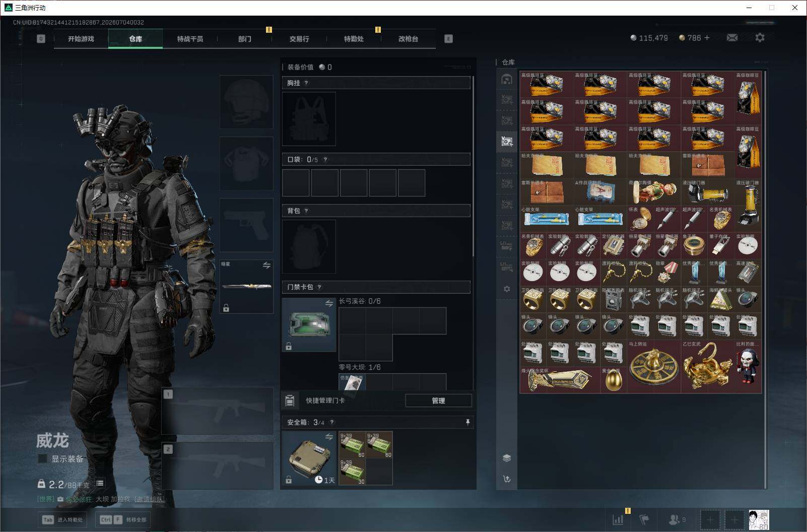Toggle the 显示装备 checkbox
The width and height of the screenshot is (807, 532).
(x=43, y=458)
